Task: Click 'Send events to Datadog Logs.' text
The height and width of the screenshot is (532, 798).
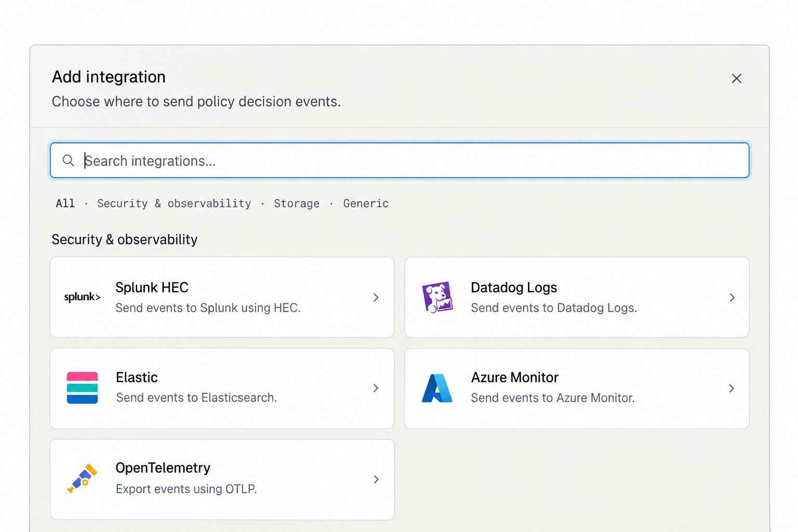Action: [x=554, y=308]
